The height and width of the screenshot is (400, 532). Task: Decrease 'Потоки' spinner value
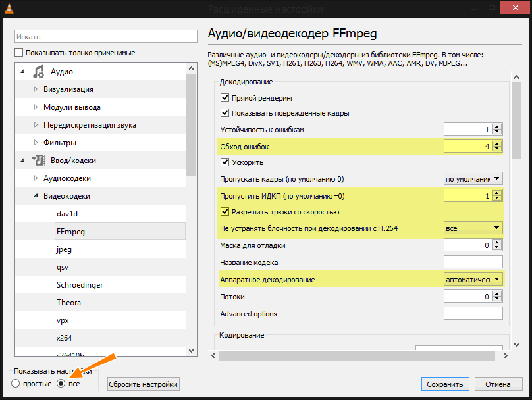(x=497, y=299)
